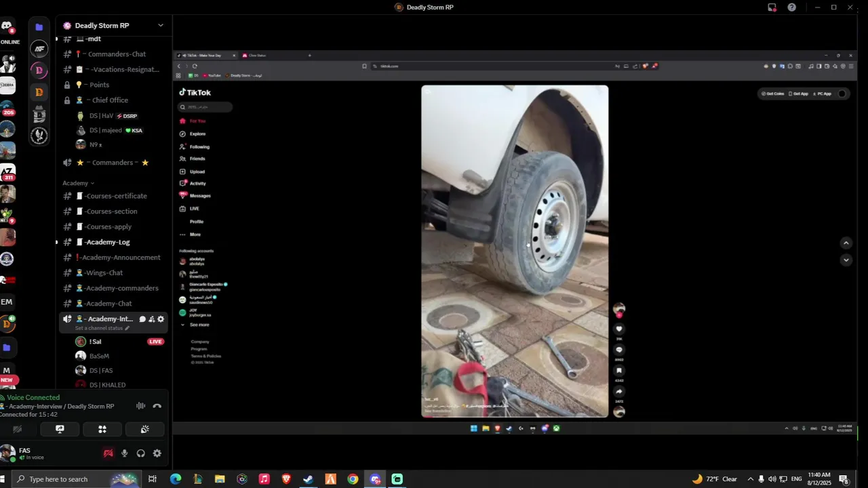Toggle the red game activity sharing icon
Image resolution: width=868 pixels, height=488 pixels.
point(108,453)
